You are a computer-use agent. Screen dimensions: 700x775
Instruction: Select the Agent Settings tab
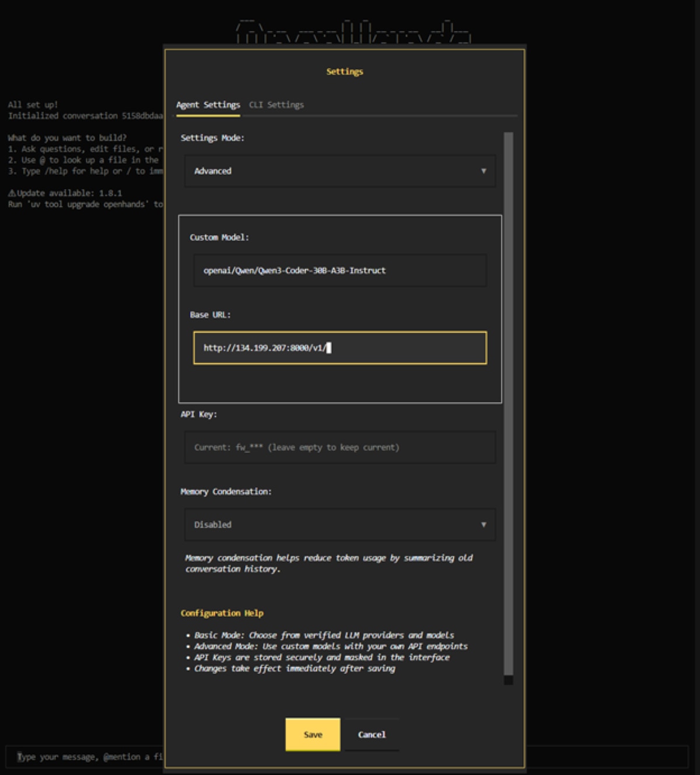coord(208,105)
